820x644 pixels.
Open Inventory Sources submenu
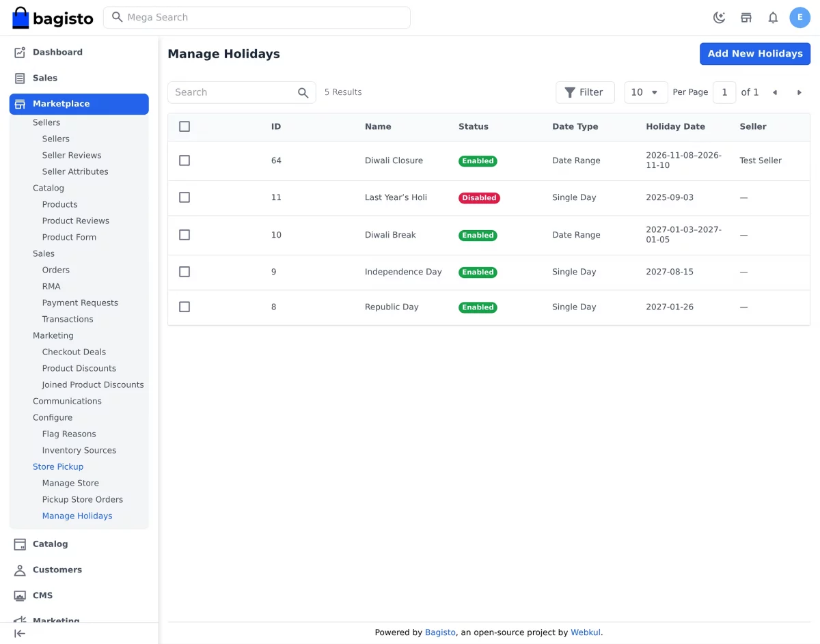click(x=79, y=450)
